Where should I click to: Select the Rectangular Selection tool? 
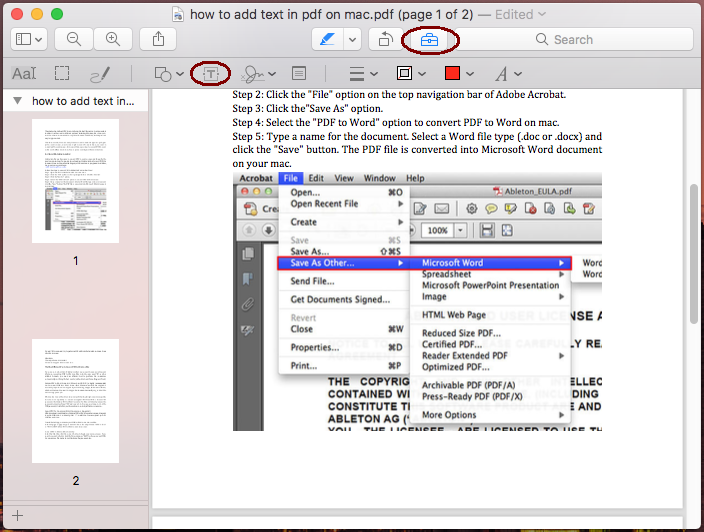(x=62, y=74)
